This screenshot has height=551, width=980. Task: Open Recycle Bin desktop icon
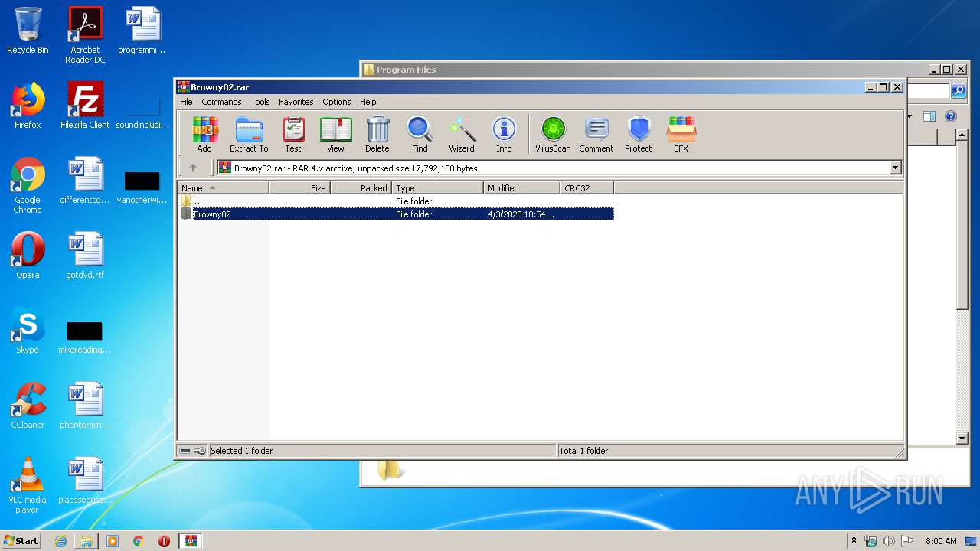(x=28, y=31)
